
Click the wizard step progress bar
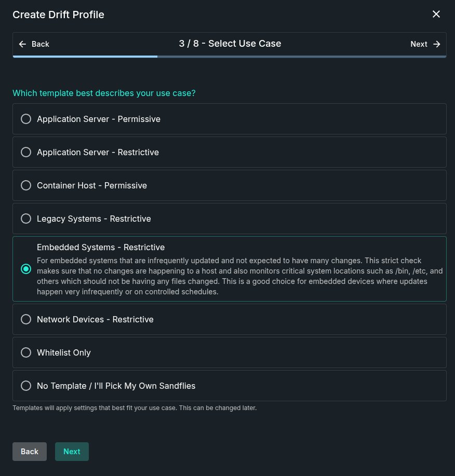[230, 57]
